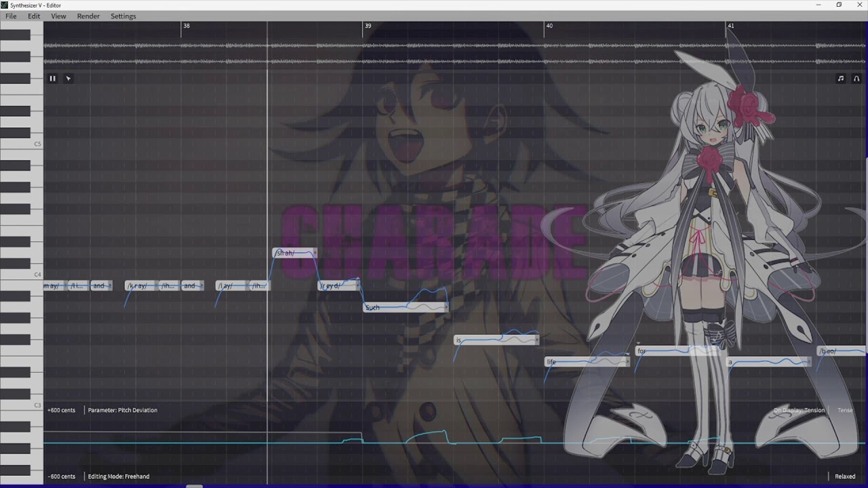Select the note labeled life
The width and height of the screenshot is (868, 488).
point(587,362)
